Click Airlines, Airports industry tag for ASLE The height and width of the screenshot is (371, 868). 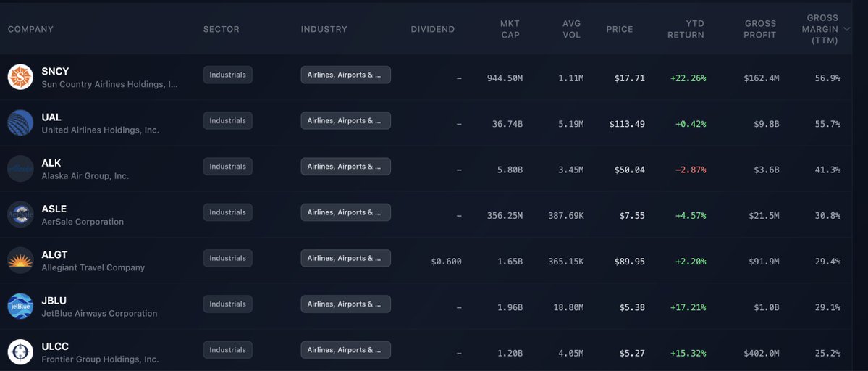click(345, 212)
